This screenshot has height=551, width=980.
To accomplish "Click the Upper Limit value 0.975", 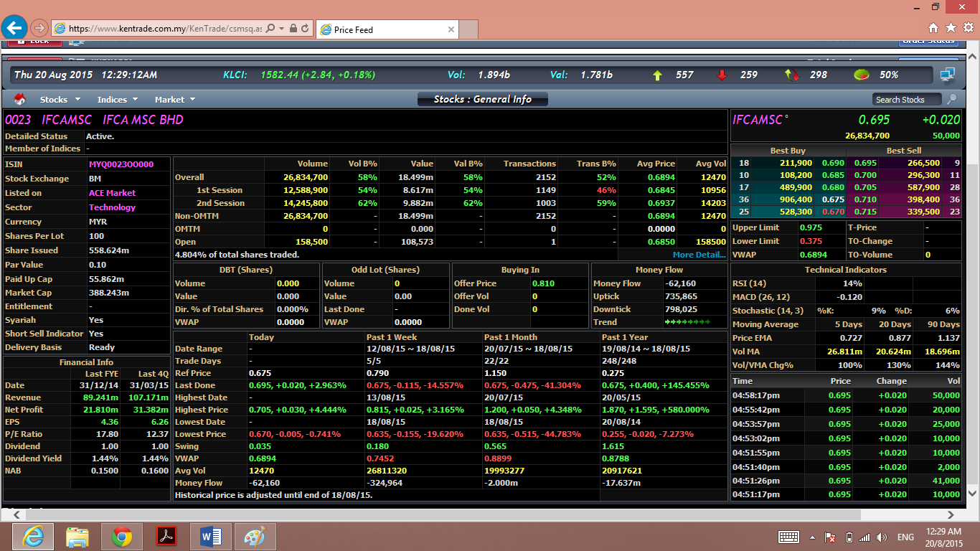I will pyautogui.click(x=811, y=227).
